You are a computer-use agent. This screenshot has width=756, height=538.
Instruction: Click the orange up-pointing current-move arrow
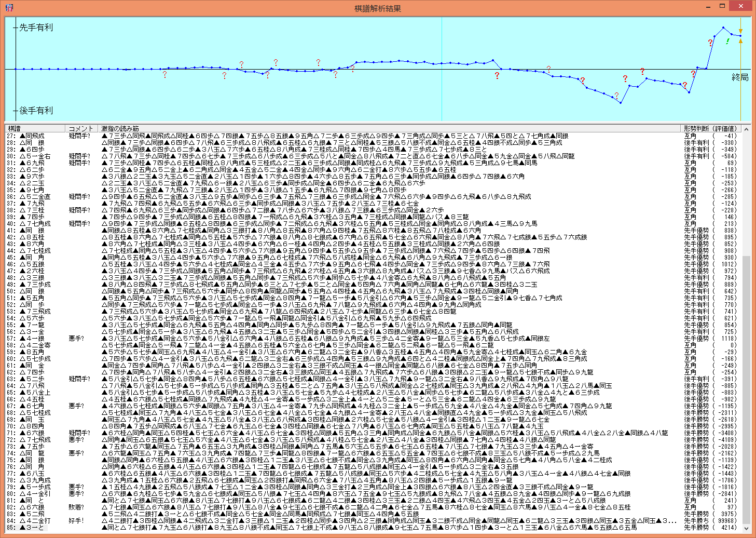(740, 41)
